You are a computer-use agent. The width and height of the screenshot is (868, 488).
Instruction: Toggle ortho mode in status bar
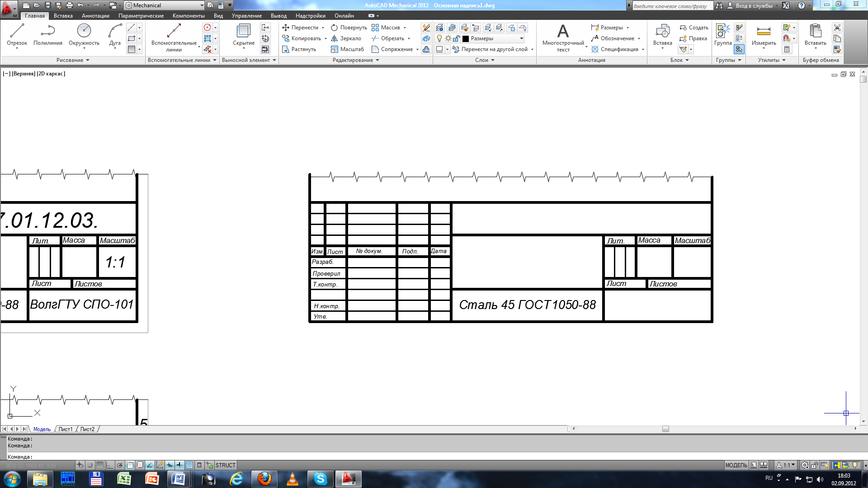click(x=110, y=465)
